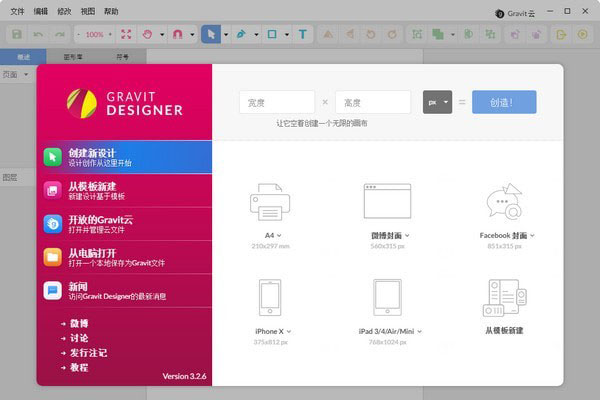This screenshot has width=600, height=400.
Task: Pick the iPhone X preset icon
Action: tap(269, 297)
